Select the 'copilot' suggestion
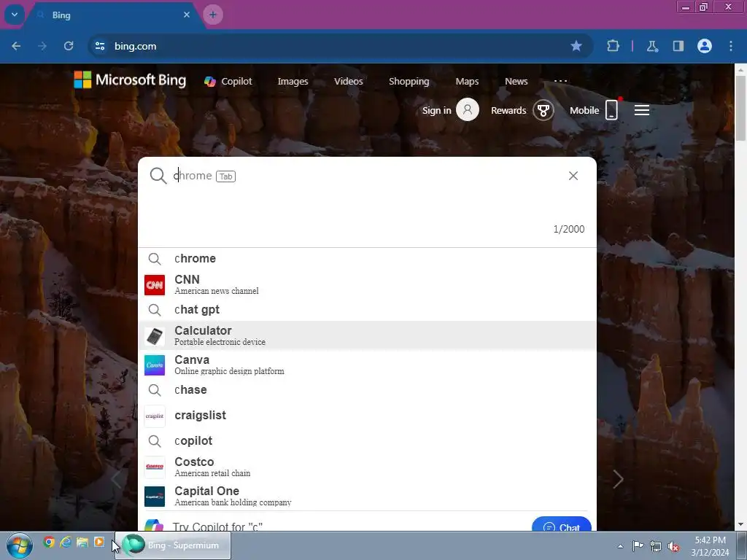The width and height of the screenshot is (747, 560). pyautogui.click(x=368, y=441)
